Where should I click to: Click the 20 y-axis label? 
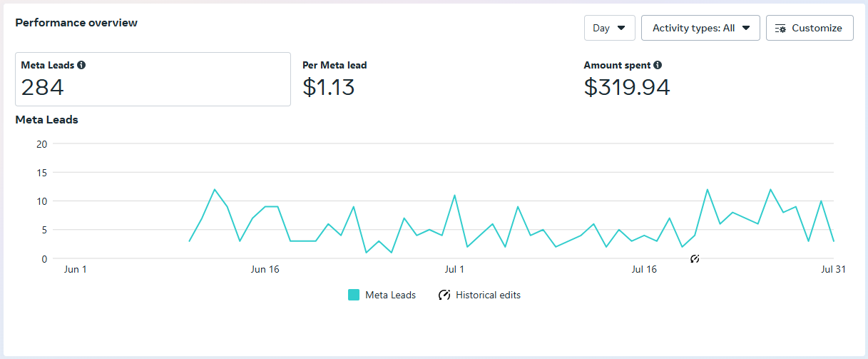coord(41,143)
